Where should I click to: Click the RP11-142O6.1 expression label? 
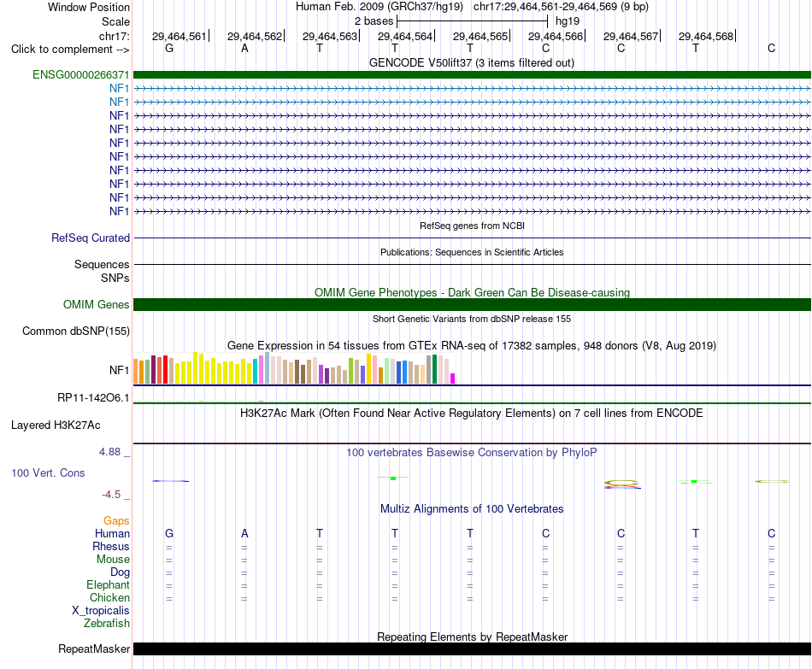93,397
